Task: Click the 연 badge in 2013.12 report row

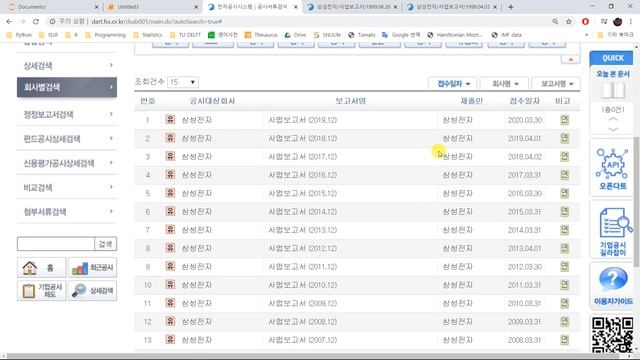Action: 564,229
